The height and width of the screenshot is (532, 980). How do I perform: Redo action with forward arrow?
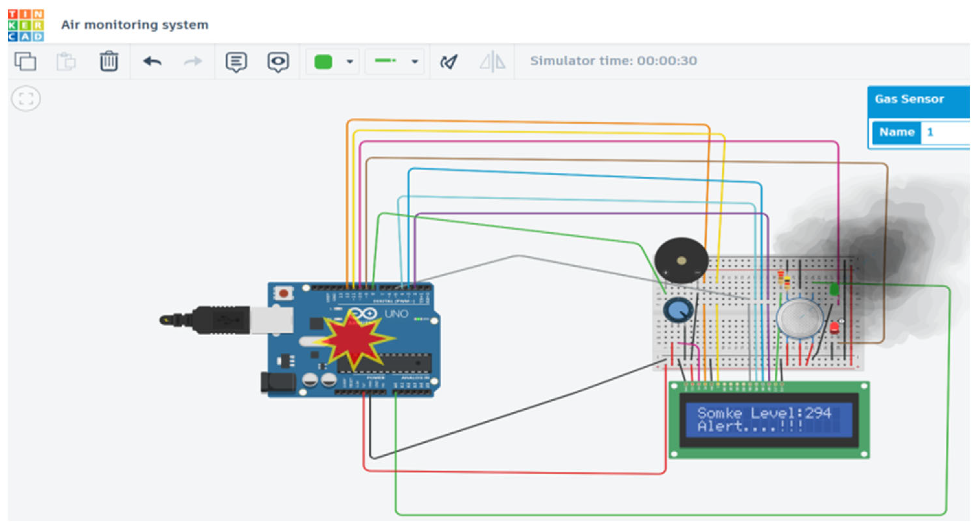click(x=193, y=61)
